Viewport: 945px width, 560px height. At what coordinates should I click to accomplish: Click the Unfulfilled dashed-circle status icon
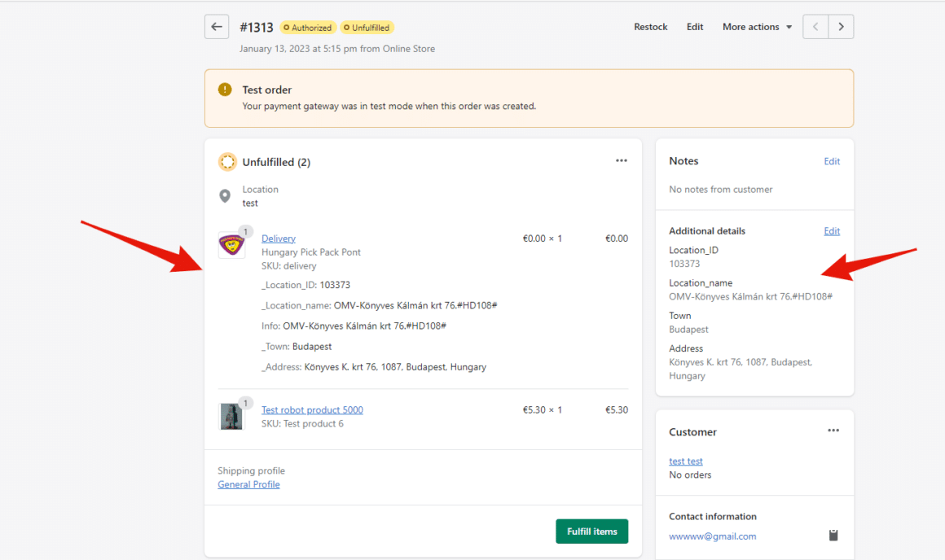pyautogui.click(x=227, y=161)
